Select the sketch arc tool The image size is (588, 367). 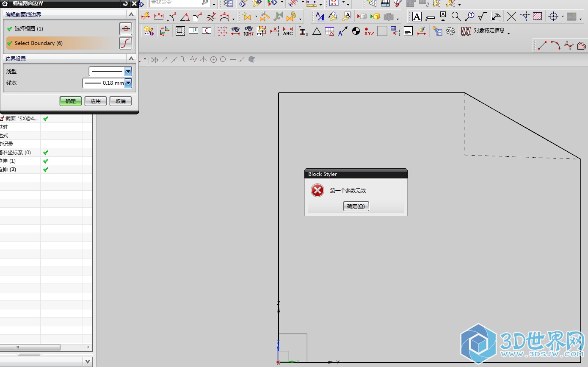point(555,45)
